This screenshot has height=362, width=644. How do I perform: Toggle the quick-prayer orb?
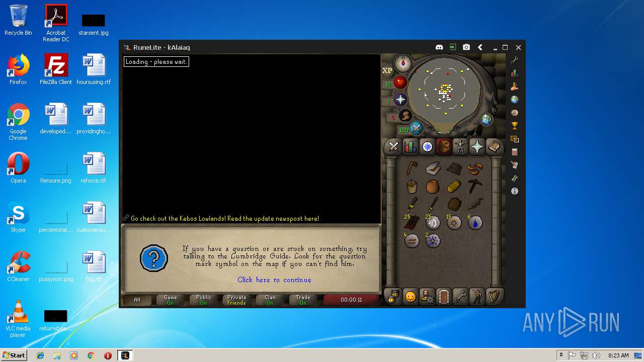point(400,100)
